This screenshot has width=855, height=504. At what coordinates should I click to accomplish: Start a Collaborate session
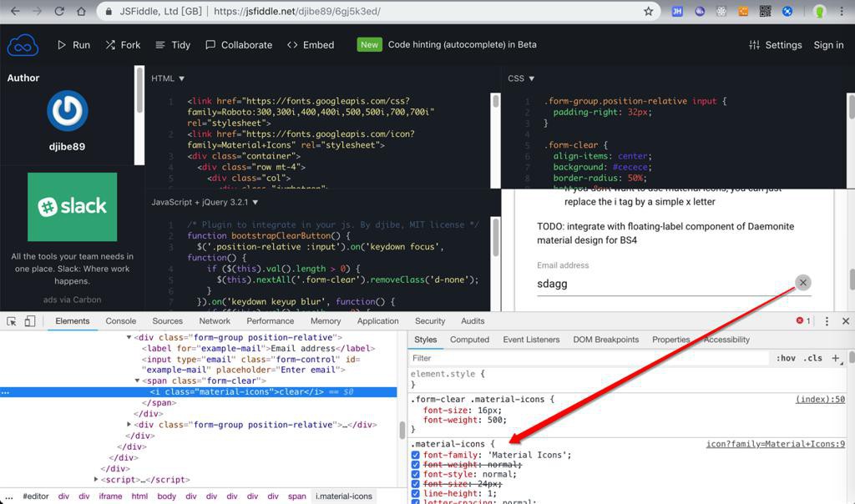239,45
